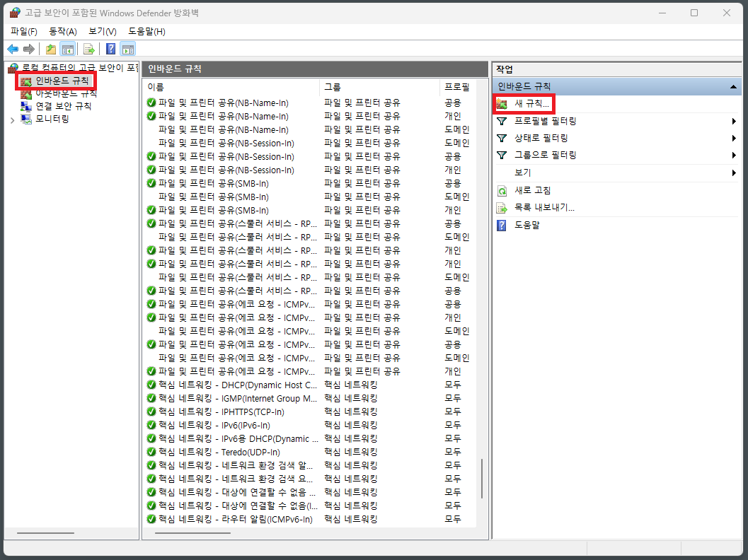Select rule 핵심 네트워킹 - IPHTTPS(TCP-In)
748x560 pixels.
pos(221,412)
